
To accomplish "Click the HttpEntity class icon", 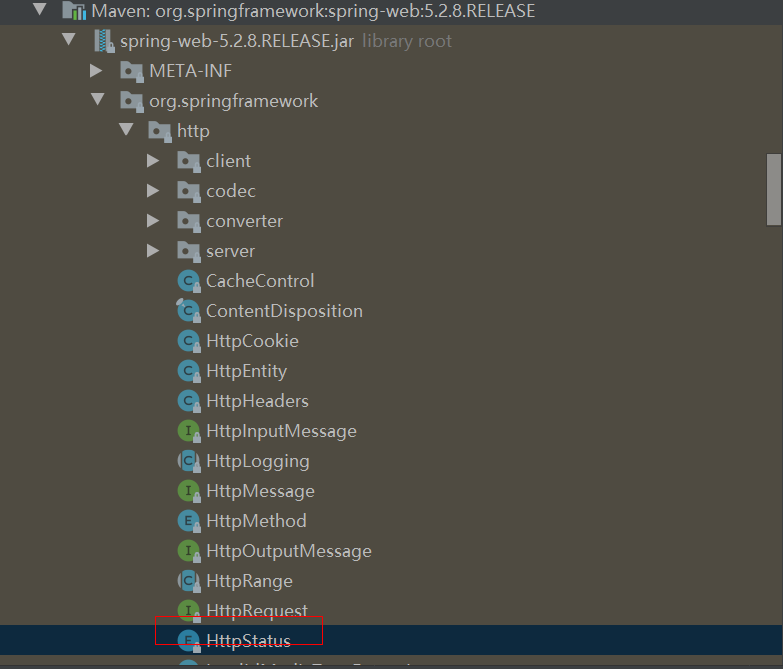I will coord(189,371).
